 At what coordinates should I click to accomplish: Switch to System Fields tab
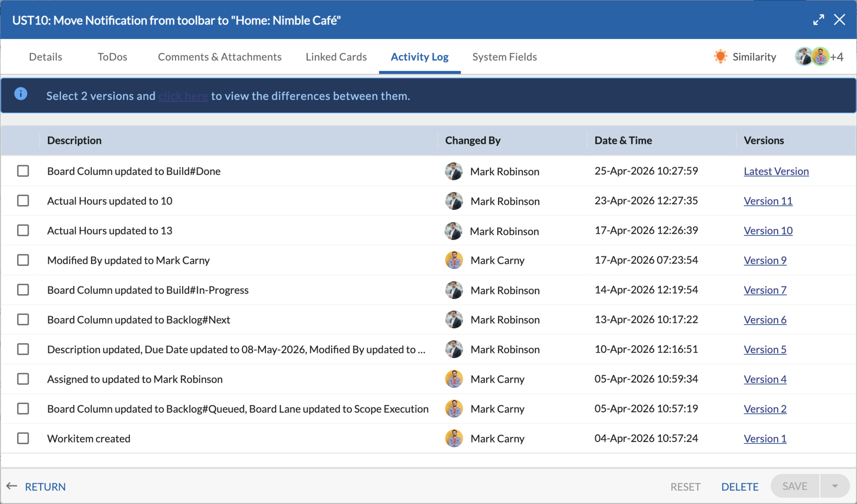click(x=504, y=56)
